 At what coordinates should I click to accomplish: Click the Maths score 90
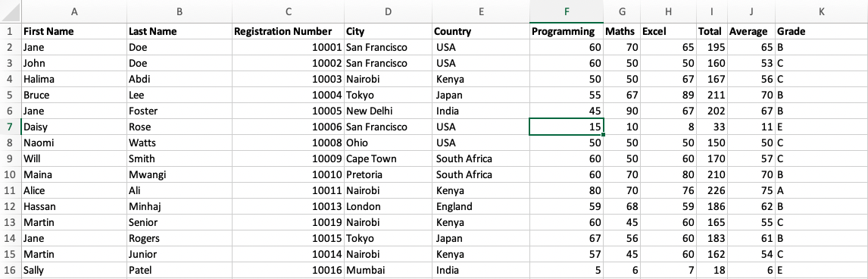(x=622, y=111)
